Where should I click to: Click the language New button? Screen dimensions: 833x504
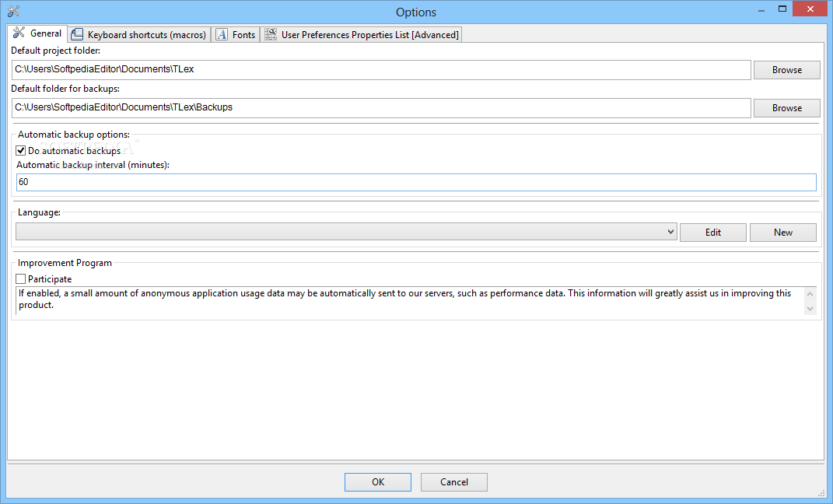tap(783, 233)
